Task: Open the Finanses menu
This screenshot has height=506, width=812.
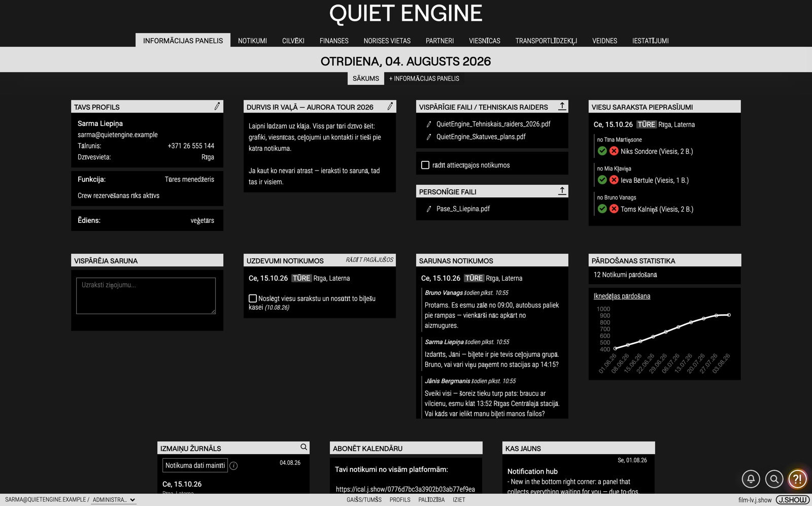Action: (334, 41)
